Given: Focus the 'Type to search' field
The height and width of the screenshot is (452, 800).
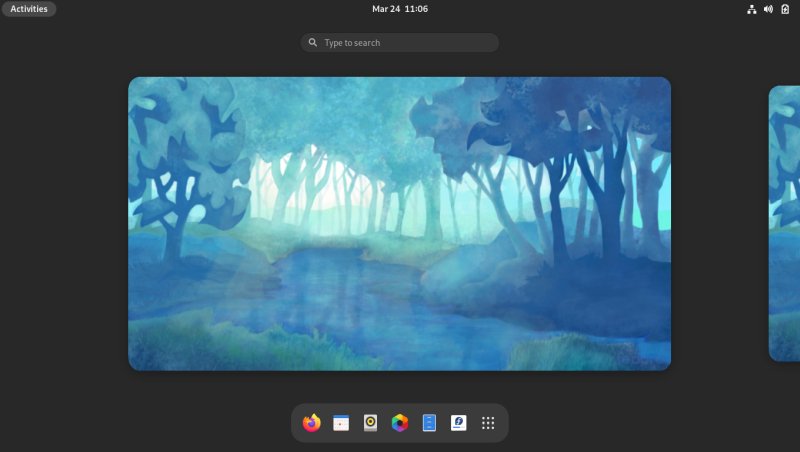Looking at the screenshot, I should 405,43.
